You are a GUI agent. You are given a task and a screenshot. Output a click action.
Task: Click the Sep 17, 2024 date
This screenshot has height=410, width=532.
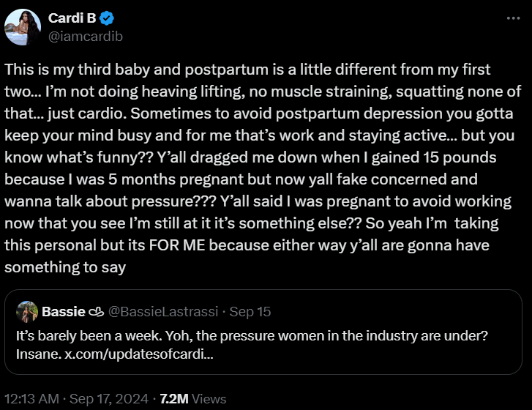click(109, 399)
